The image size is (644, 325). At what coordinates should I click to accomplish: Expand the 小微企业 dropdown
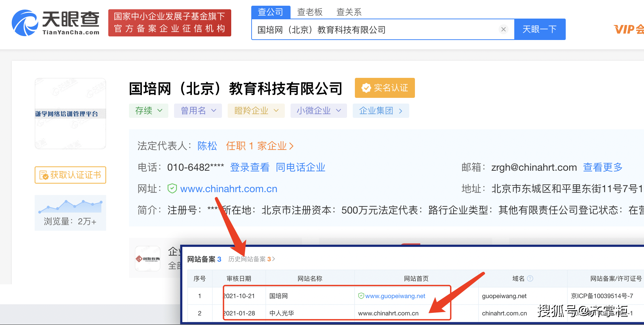[319, 111]
